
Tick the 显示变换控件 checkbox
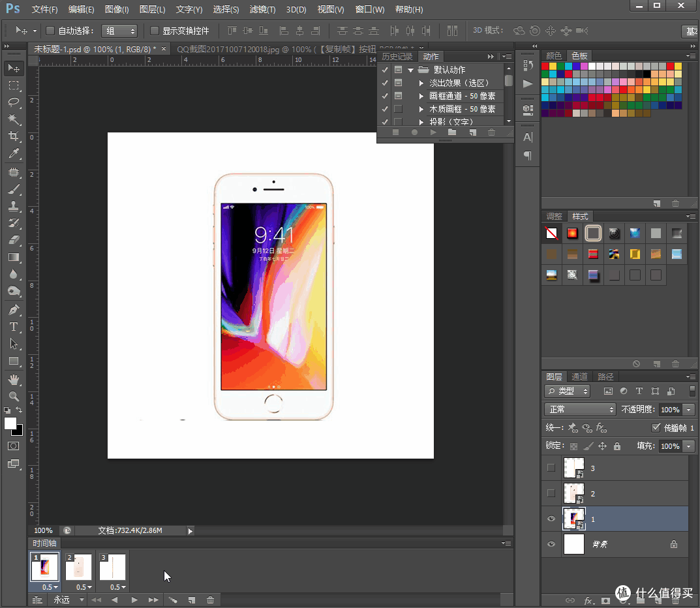pos(155,31)
